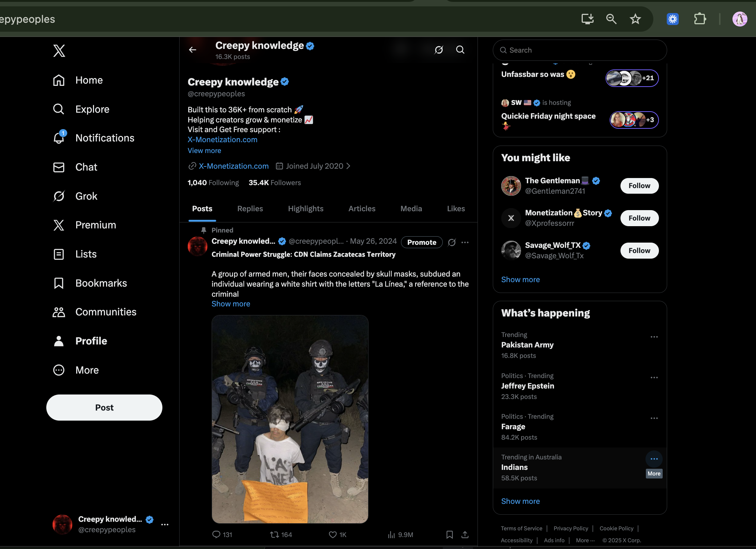Click the back arrow on the profile header
The height and width of the screenshot is (549, 756).
click(192, 50)
